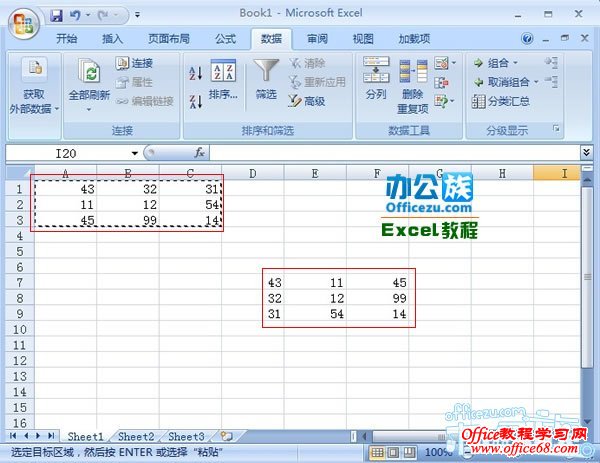Expand the 组合 dropdown arrow
This screenshot has width=600, height=463.
[515, 63]
